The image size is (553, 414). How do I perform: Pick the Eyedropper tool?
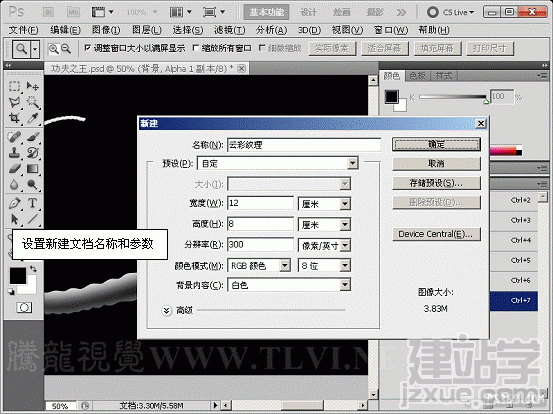32,118
